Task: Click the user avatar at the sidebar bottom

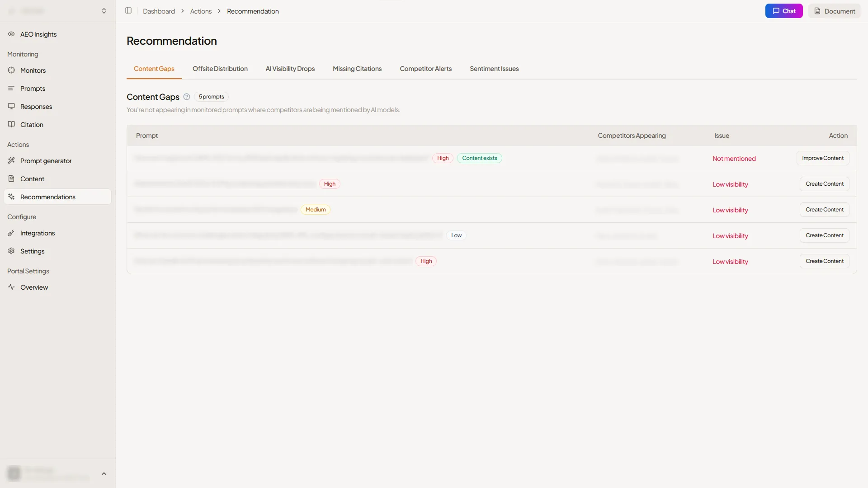Action: (x=14, y=474)
